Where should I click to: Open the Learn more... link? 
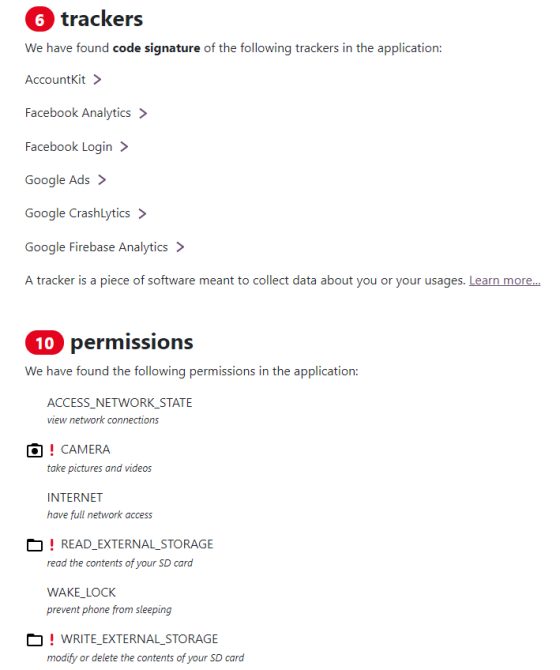[x=504, y=280]
